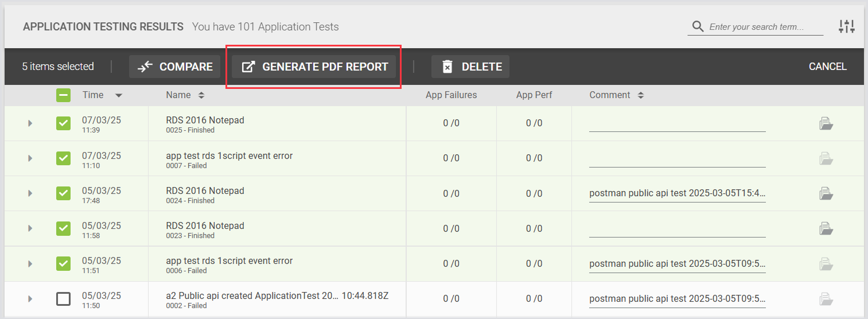Click the search term input field
Viewport: 868px width, 319px height.
pyautogui.click(x=763, y=27)
